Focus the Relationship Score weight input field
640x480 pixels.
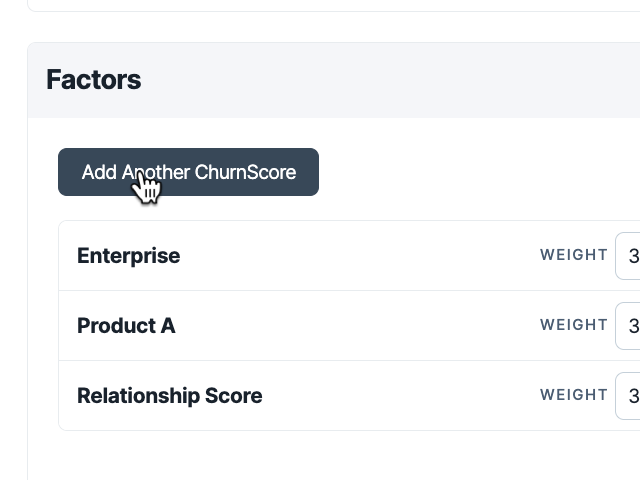tap(628, 396)
